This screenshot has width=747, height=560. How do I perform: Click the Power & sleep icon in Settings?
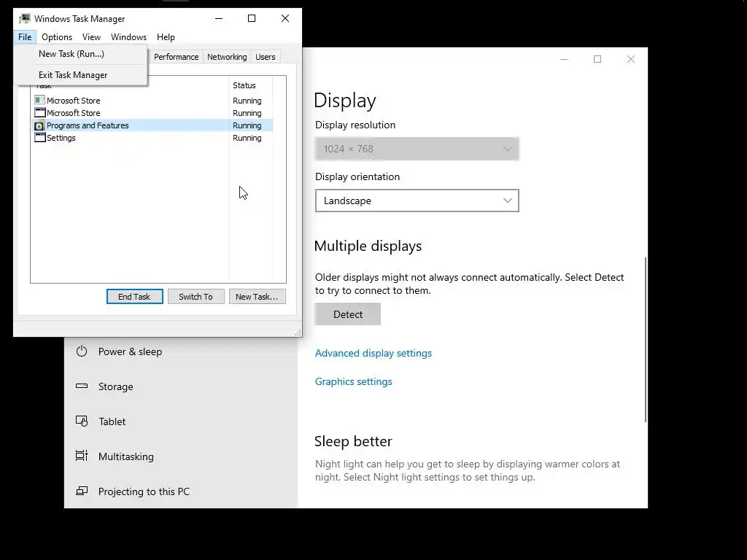pyautogui.click(x=82, y=351)
